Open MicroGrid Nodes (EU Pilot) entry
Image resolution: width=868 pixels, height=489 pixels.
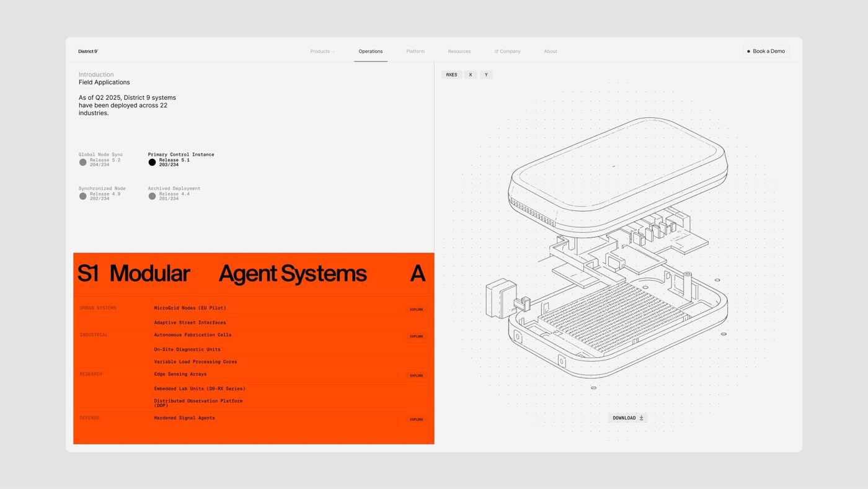(x=190, y=308)
